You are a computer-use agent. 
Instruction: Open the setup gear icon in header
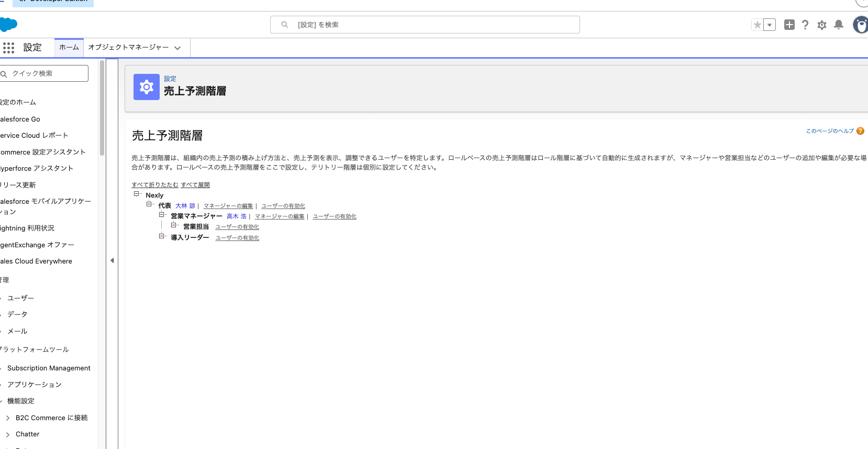click(822, 25)
